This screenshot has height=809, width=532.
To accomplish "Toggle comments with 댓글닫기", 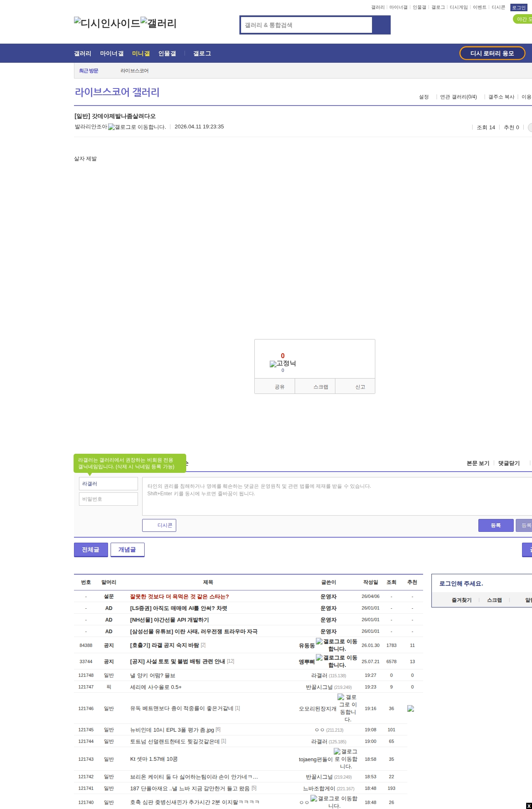I will tap(509, 463).
